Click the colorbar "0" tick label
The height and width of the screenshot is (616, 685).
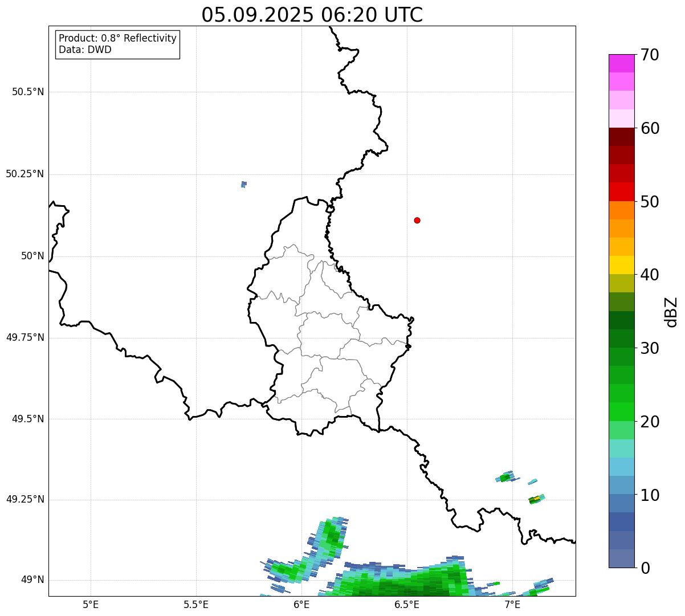click(x=645, y=568)
